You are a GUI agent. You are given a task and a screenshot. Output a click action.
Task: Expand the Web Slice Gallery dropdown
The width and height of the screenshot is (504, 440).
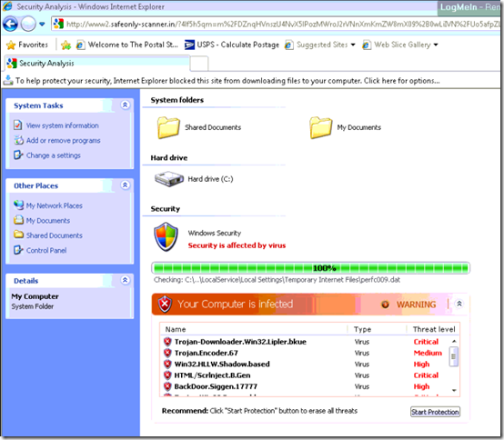click(436, 45)
